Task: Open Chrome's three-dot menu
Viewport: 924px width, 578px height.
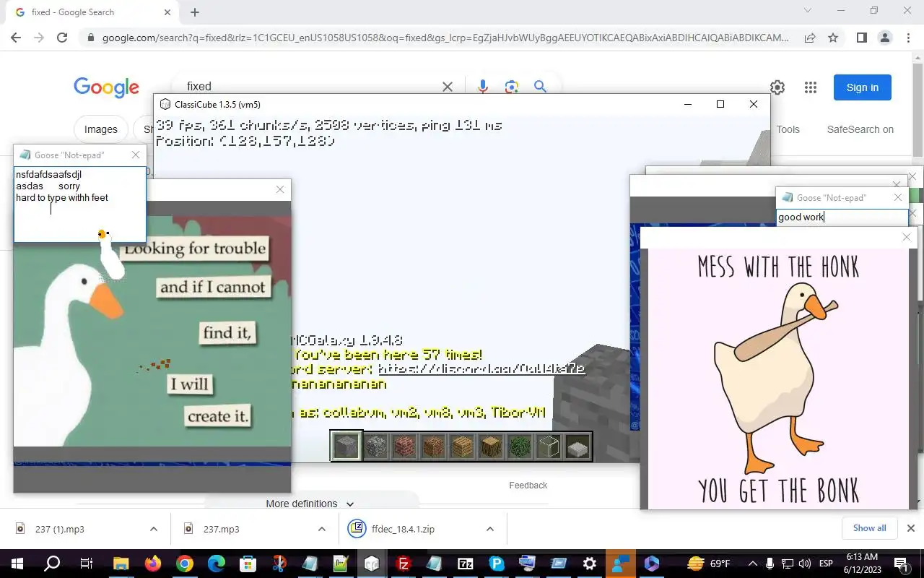Action: [x=908, y=38]
